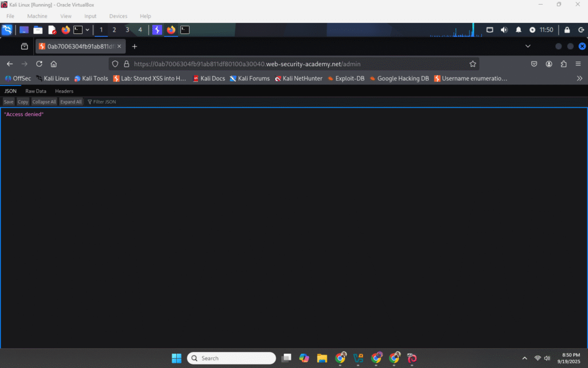Reload the page with the refresh icon

39,64
